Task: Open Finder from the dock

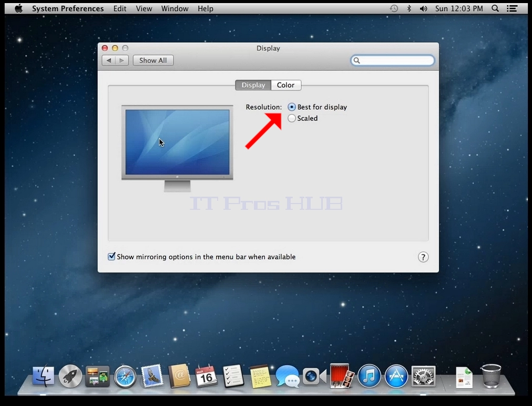Action: (x=43, y=376)
